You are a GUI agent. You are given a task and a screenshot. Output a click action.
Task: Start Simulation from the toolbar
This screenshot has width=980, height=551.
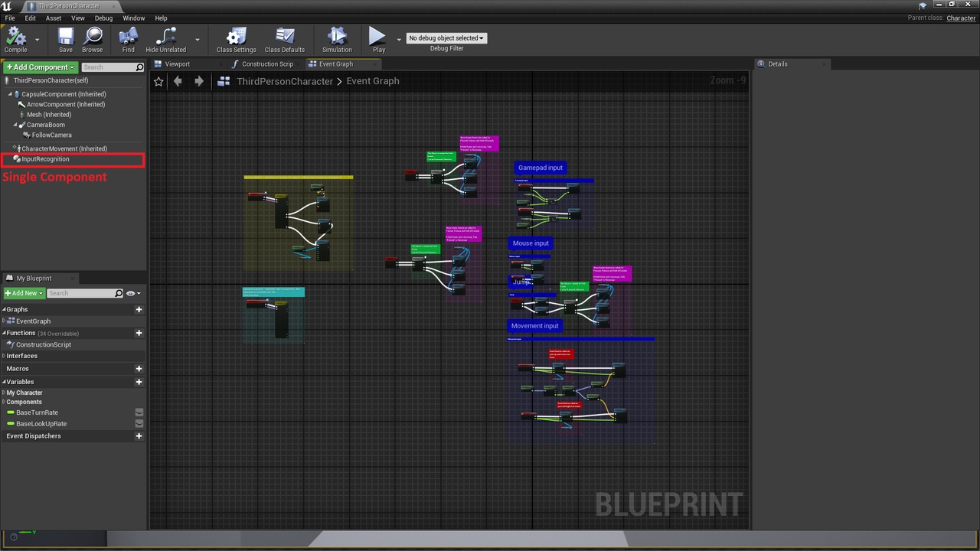point(337,40)
